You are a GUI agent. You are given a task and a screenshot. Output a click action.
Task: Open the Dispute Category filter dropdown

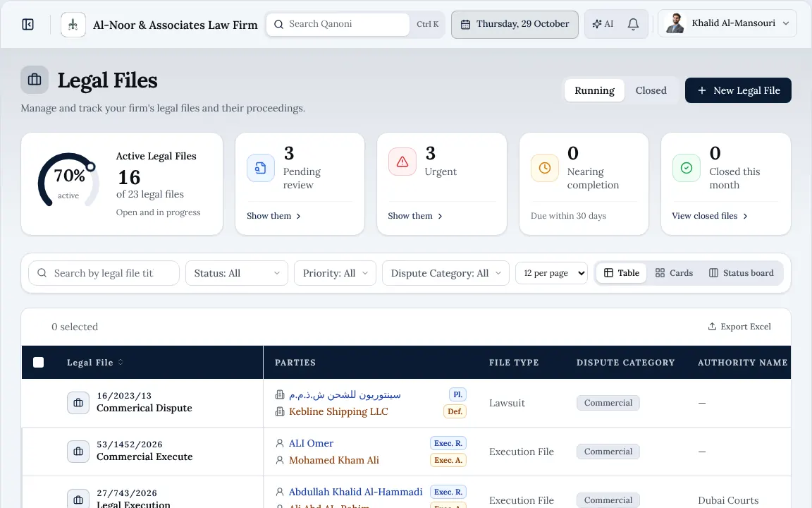(446, 273)
